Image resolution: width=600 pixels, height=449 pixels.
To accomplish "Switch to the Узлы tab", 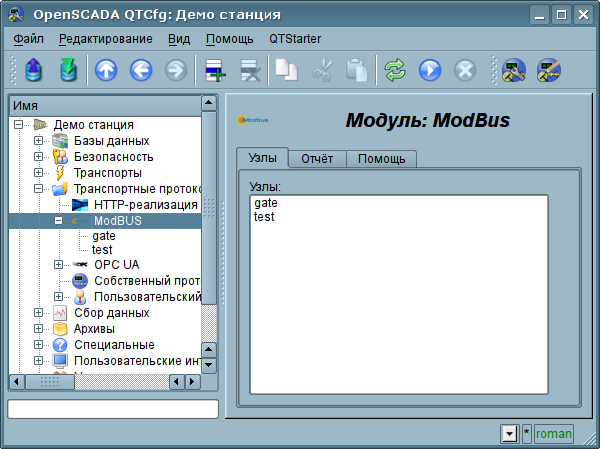I will 262,158.
